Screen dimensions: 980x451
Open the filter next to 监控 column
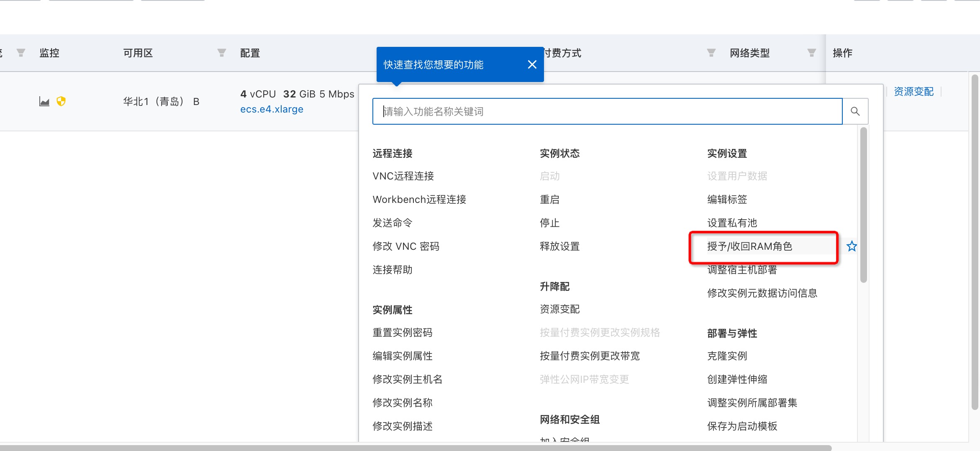pyautogui.click(x=21, y=53)
